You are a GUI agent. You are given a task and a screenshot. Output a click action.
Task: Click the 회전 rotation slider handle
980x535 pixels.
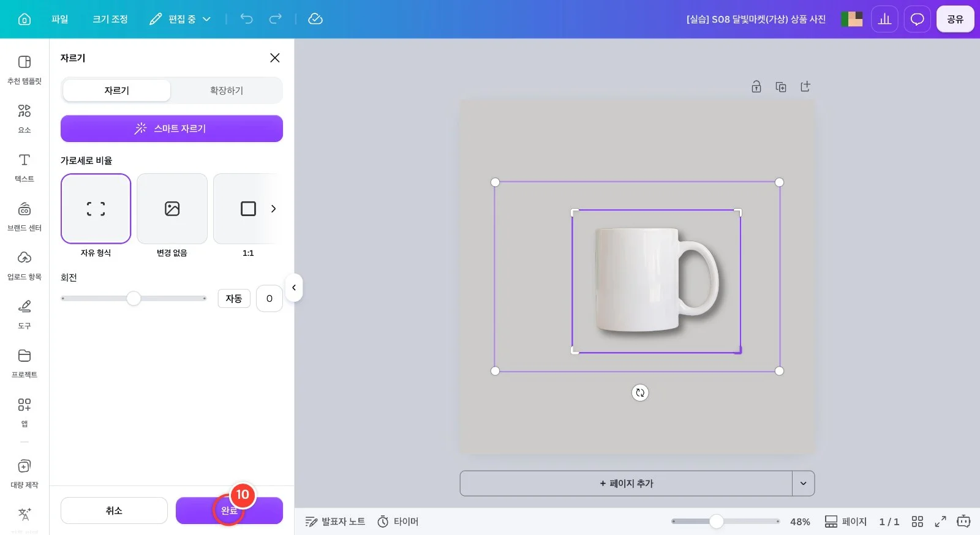point(134,299)
